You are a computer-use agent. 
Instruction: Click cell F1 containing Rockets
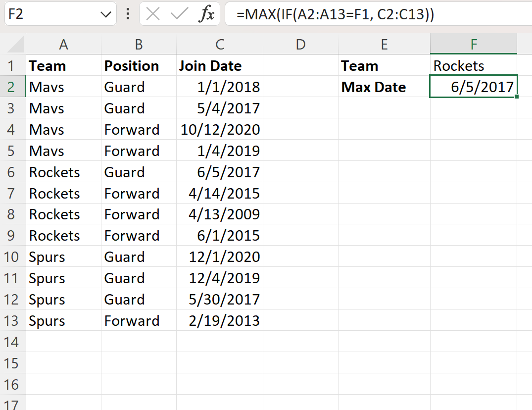(473, 65)
